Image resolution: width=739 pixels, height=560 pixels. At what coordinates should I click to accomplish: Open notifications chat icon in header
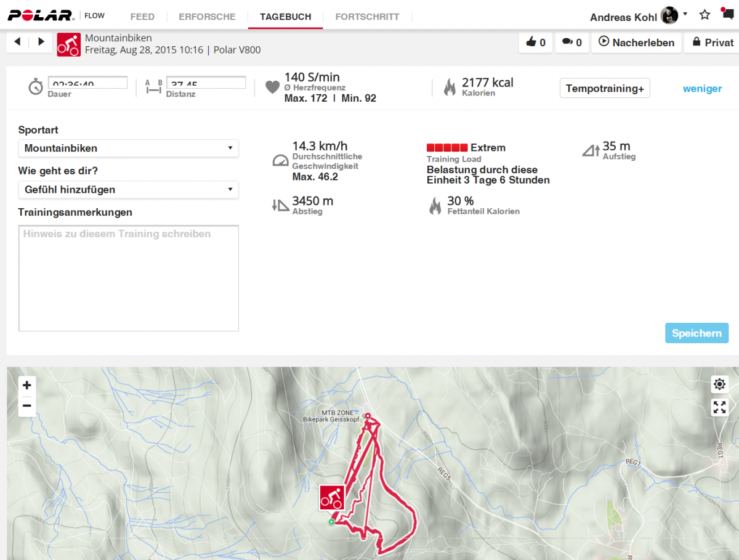[x=727, y=15]
